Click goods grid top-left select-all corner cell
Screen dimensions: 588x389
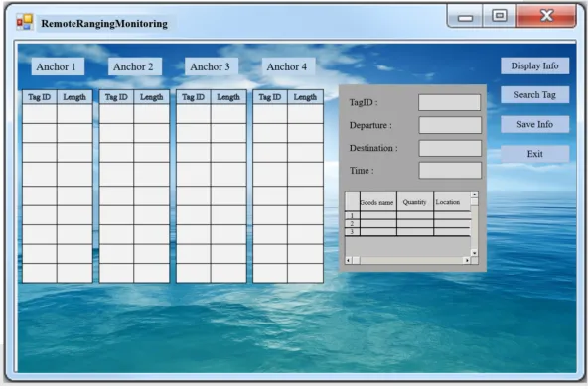click(x=353, y=201)
